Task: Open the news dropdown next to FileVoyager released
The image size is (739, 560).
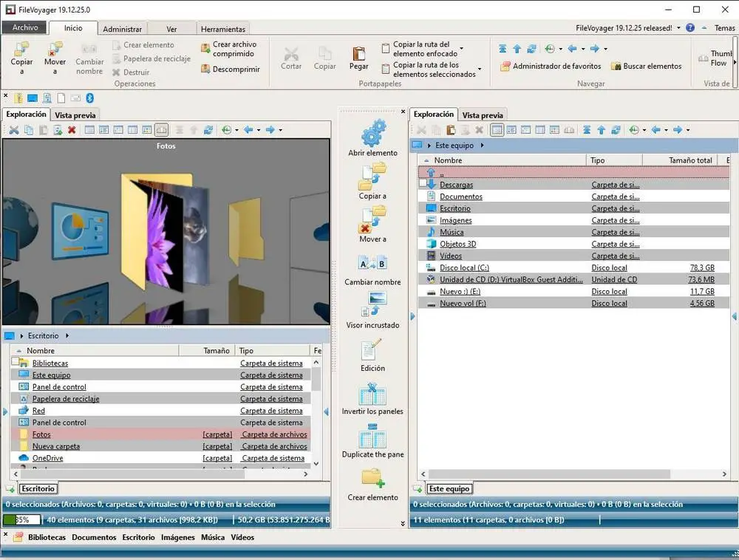Action: [x=678, y=28]
